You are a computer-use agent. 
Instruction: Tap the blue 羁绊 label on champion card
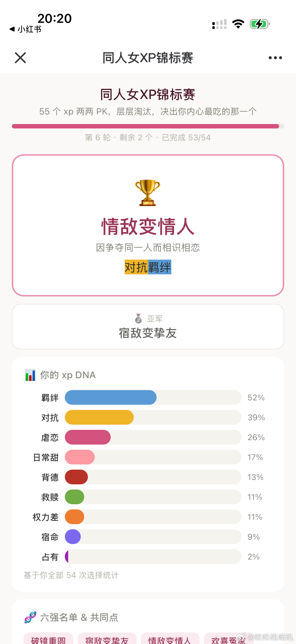click(160, 267)
